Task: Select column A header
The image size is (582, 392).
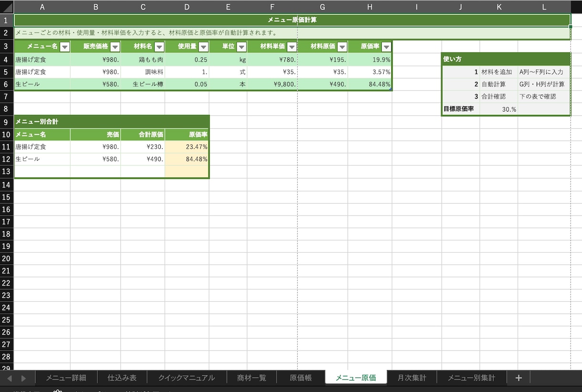Action: coord(42,7)
